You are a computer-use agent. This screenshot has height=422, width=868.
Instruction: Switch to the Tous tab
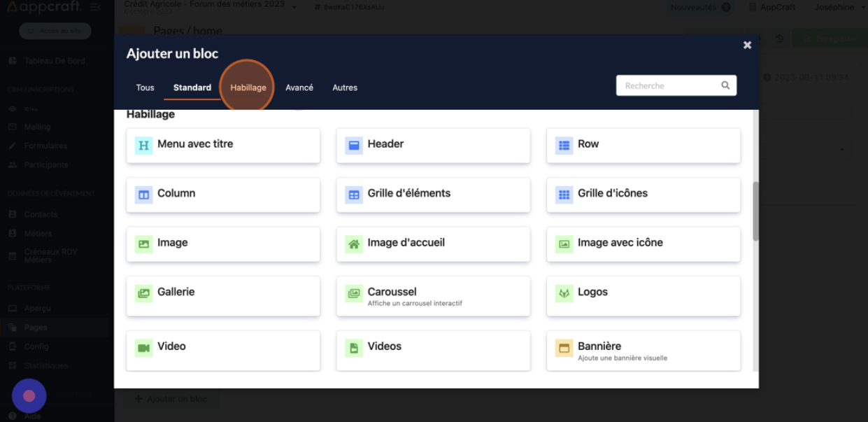click(x=145, y=87)
